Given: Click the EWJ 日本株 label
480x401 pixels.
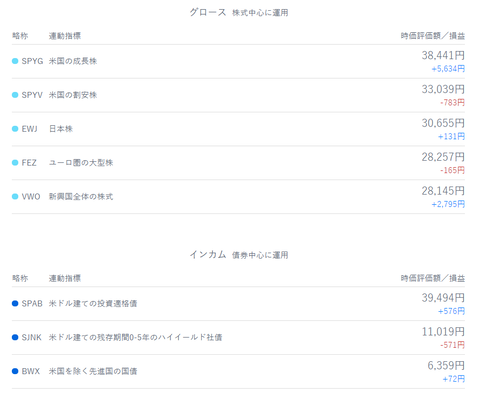Looking at the screenshot, I should point(61,129).
